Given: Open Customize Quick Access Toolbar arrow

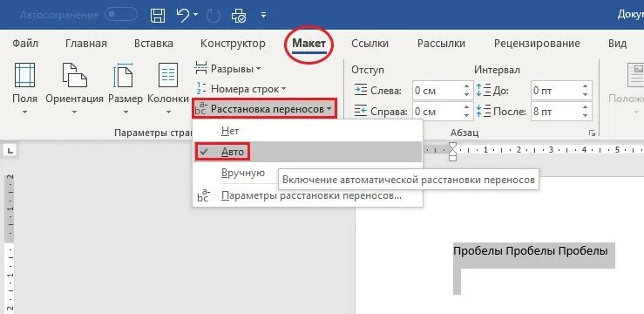Looking at the screenshot, I should (263, 16).
